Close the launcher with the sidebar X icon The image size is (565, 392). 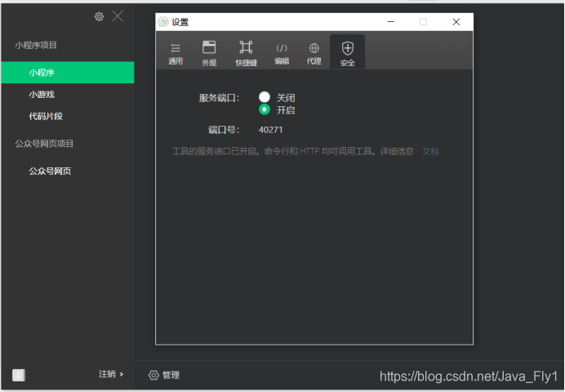(118, 16)
